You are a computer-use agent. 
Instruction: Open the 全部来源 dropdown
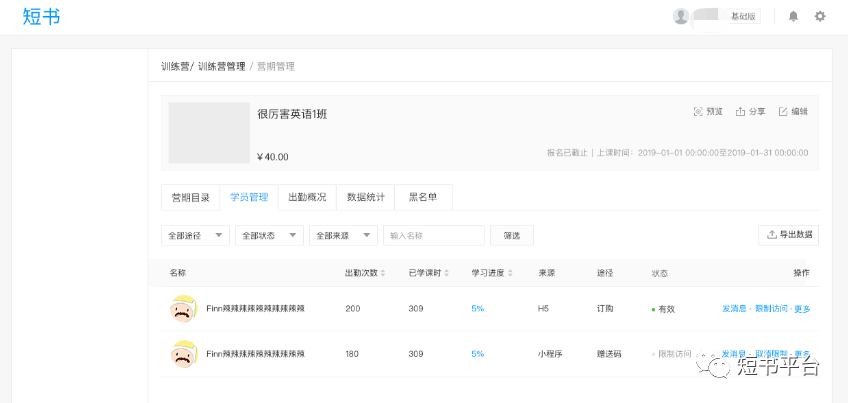pos(343,235)
